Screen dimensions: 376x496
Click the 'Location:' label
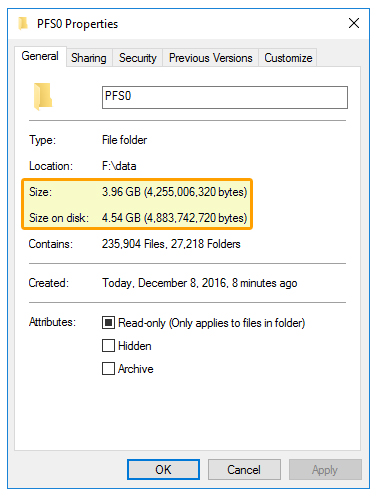[x=51, y=166]
